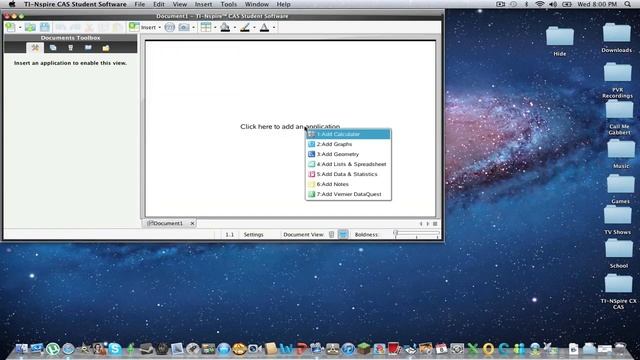Expand the Text Color dropdown arrow

click(x=274, y=27)
